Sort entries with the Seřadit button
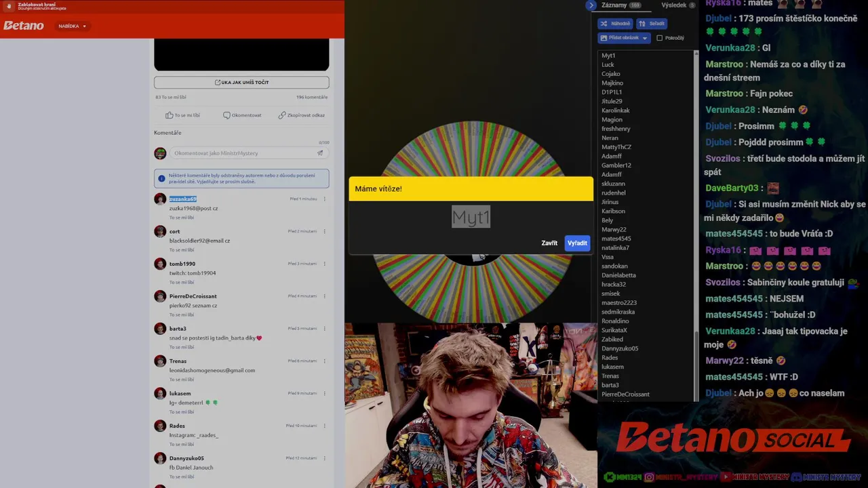868x488 pixels. coord(652,23)
